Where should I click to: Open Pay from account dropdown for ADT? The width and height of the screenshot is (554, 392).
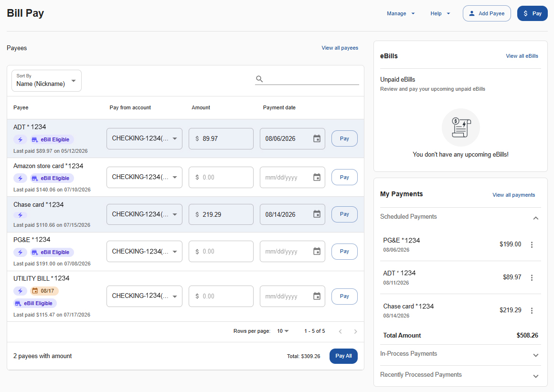(x=145, y=139)
